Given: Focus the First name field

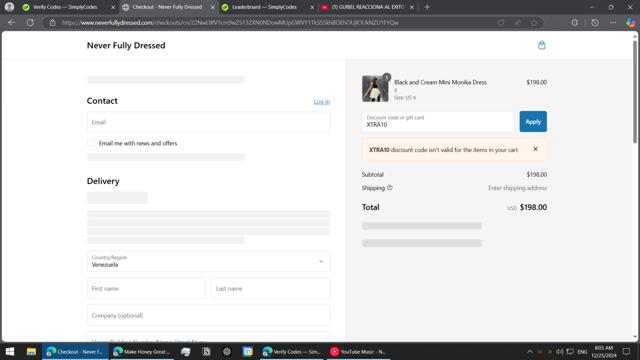Looking at the screenshot, I should (x=146, y=288).
